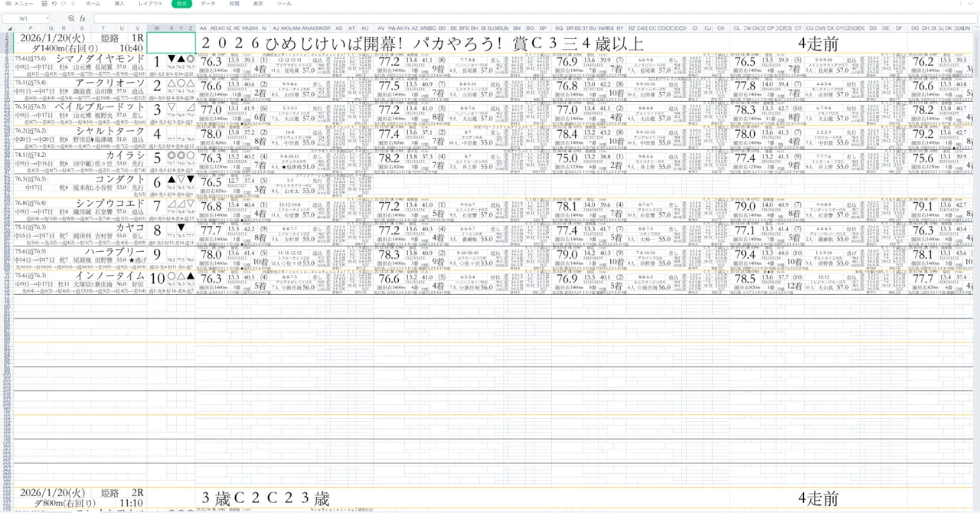Click the horse name カヤコ
Screen dimensions: 980x513
(130, 227)
